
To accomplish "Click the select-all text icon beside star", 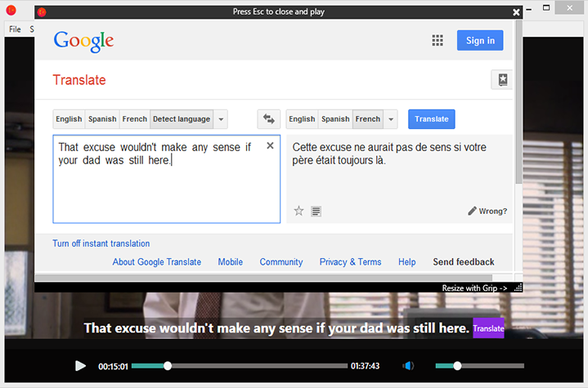I will (316, 211).
